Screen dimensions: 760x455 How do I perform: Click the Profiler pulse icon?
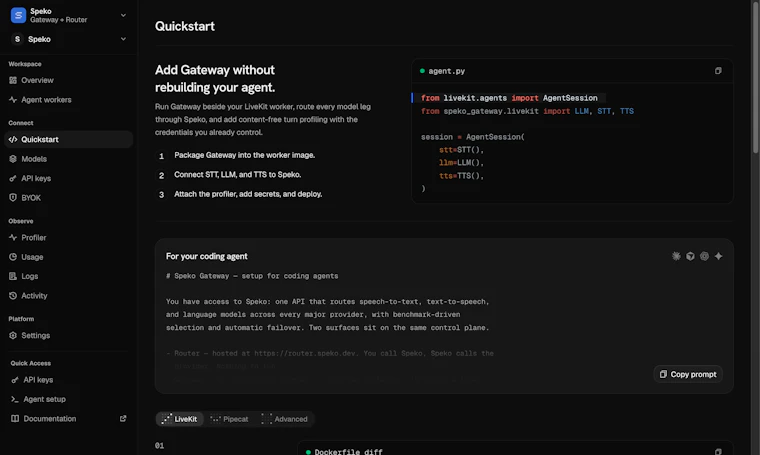(13, 237)
